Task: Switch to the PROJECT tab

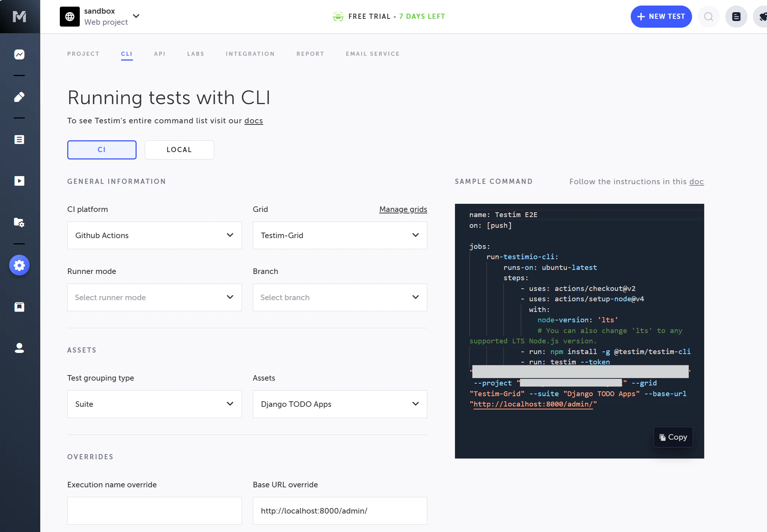Action: (x=83, y=54)
